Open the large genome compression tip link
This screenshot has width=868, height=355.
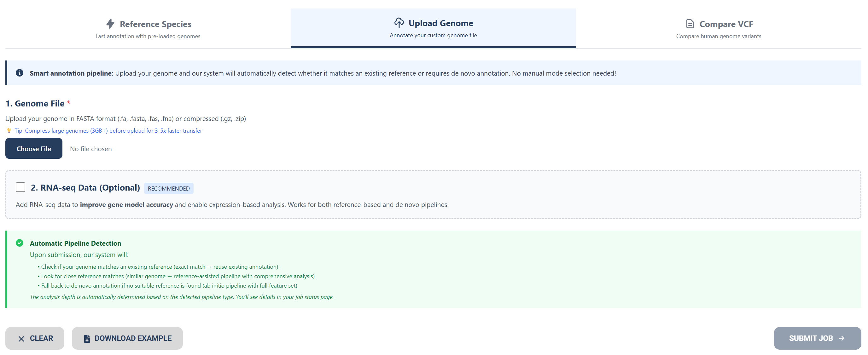(108, 130)
